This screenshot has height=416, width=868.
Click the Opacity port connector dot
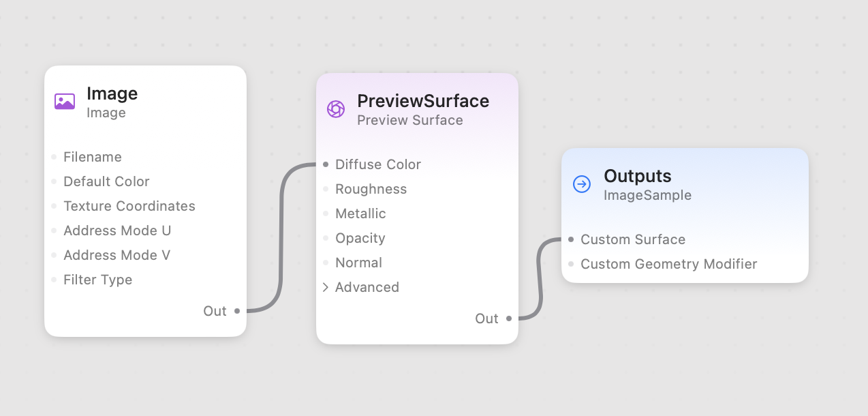coord(326,238)
